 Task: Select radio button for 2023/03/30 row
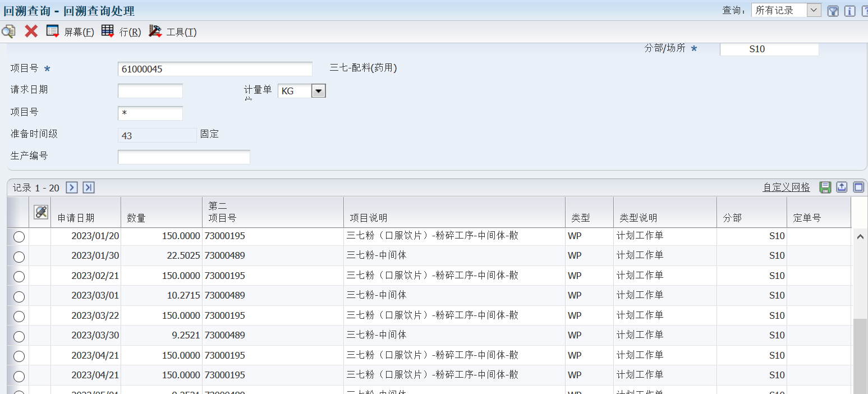(x=19, y=336)
